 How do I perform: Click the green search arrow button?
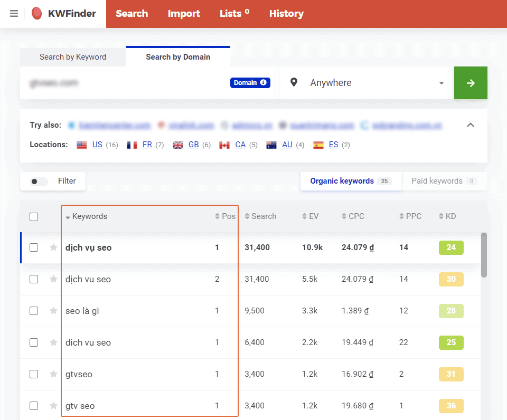(471, 83)
